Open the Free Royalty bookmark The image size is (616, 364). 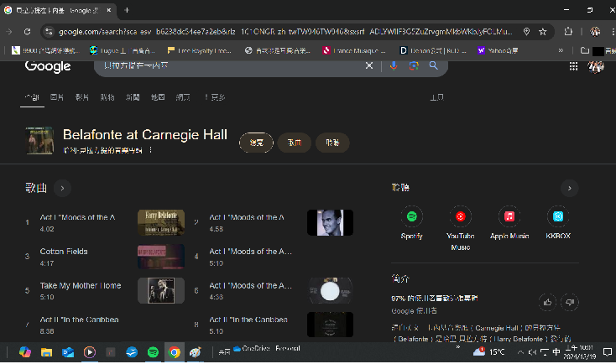pos(200,50)
